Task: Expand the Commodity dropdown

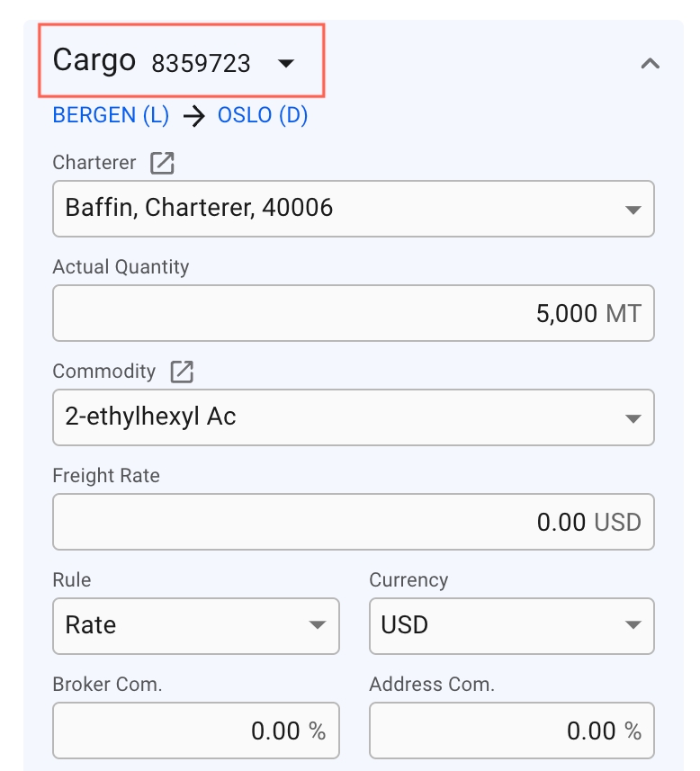Action: click(632, 418)
